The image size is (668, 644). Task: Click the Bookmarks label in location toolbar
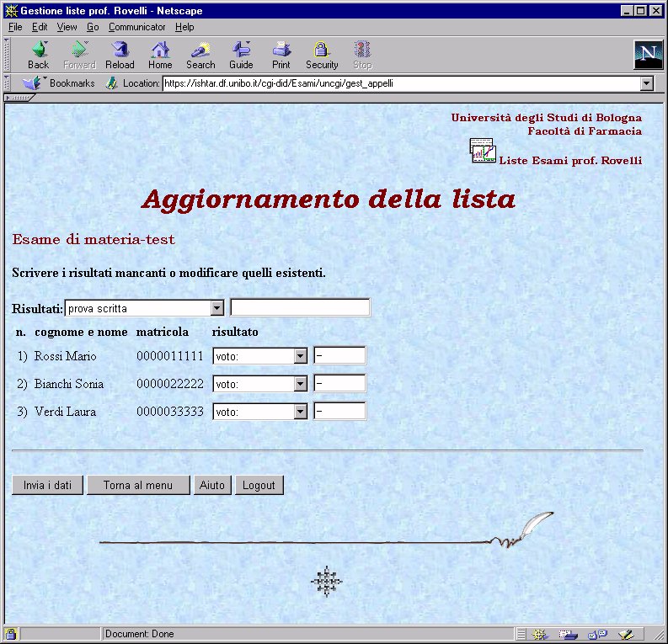coord(72,83)
